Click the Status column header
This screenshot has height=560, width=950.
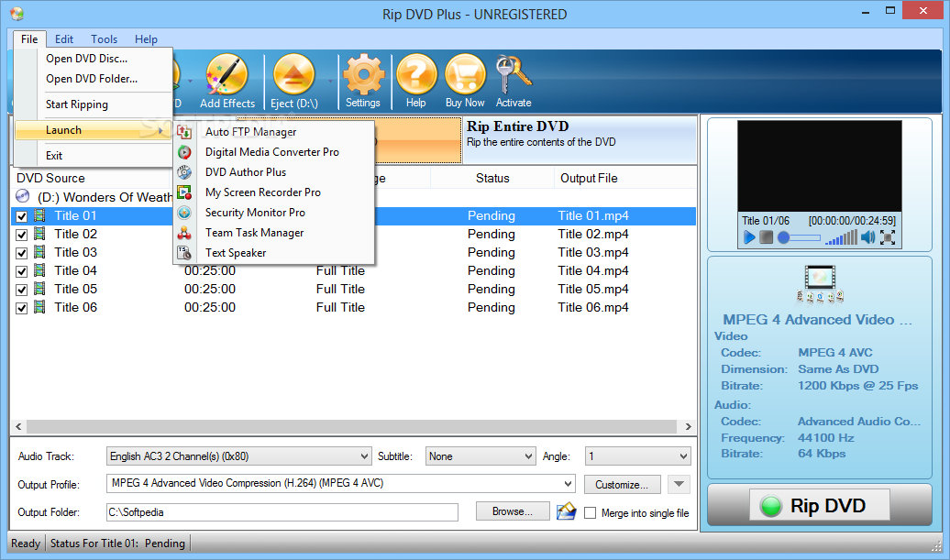[x=492, y=178]
